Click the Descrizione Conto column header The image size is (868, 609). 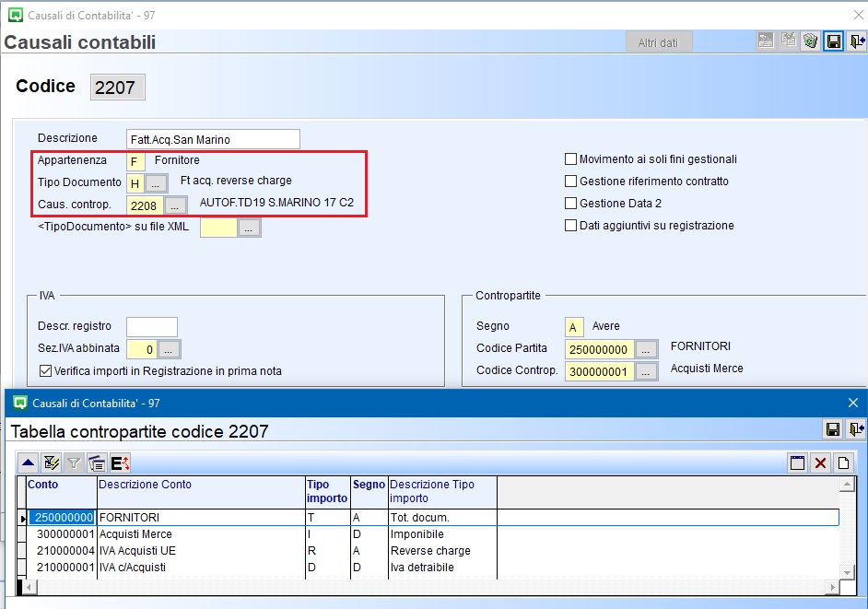[x=202, y=492]
